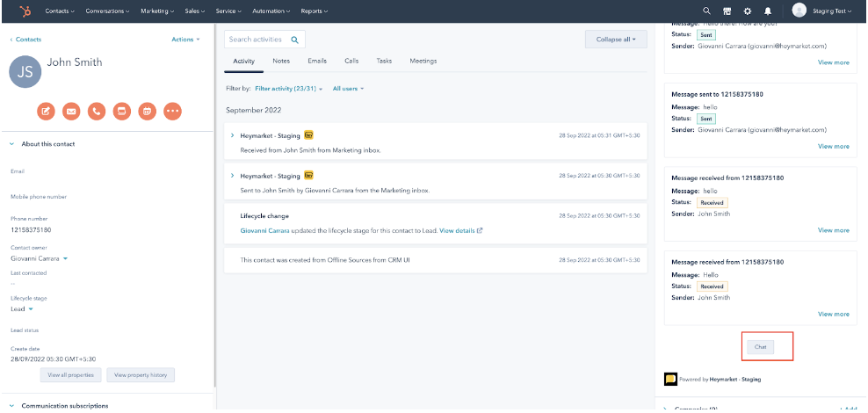Expand the Received from John Smith activity entry
Screen dimensions: 868x413
coord(233,135)
